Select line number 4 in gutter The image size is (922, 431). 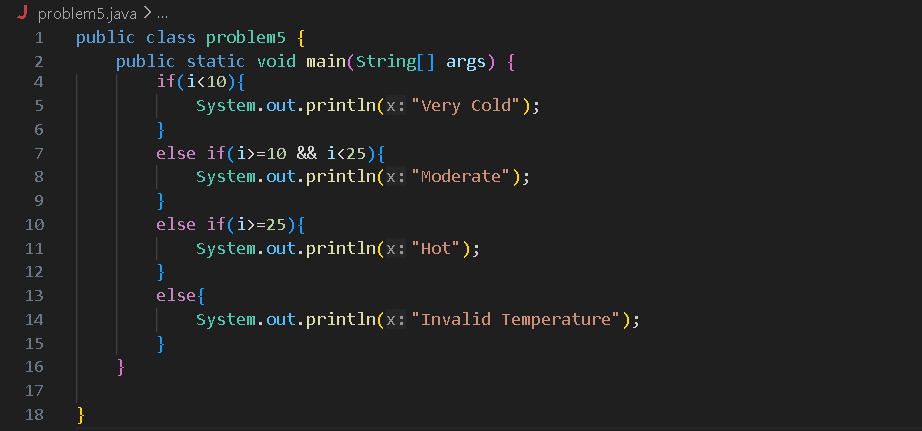[x=39, y=82]
